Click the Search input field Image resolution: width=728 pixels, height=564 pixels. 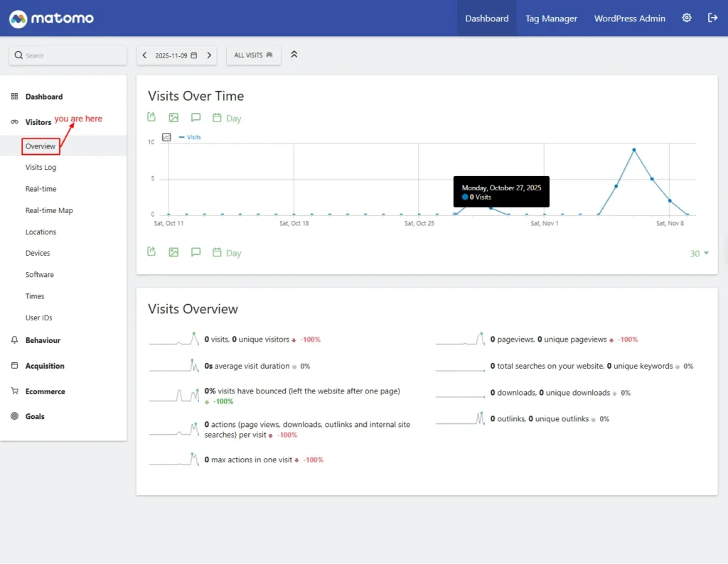(x=68, y=55)
